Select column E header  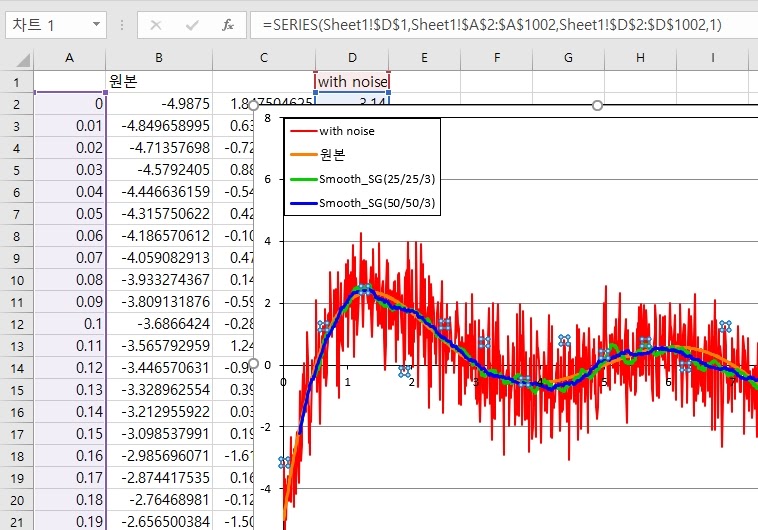pos(424,59)
